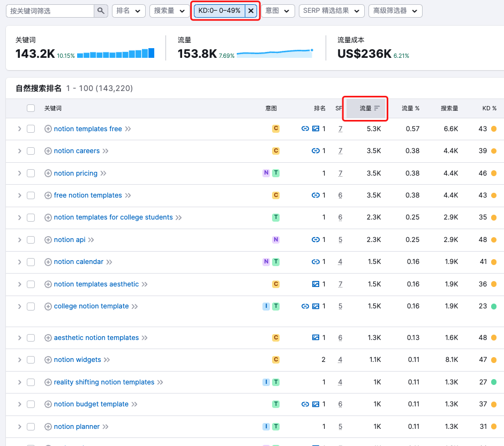This screenshot has width=504, height=446.
Task: Click into the keyword filter input field
Action: point(50,11)
